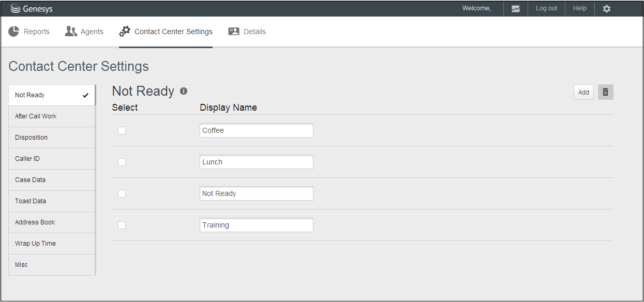Image resolution: width=644 pixels, height=302 pixels.
Task: Select the Coffee row checkbox
Action: coord(122,131)
